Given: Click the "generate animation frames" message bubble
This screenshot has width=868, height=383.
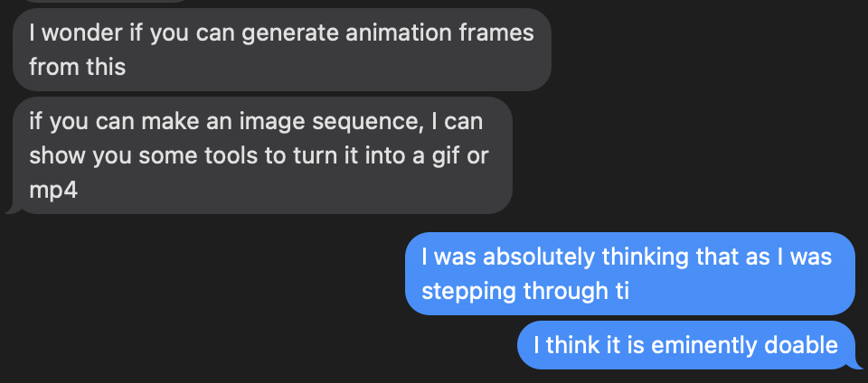Looking at the screenshot, I should [x=280, y=50].
